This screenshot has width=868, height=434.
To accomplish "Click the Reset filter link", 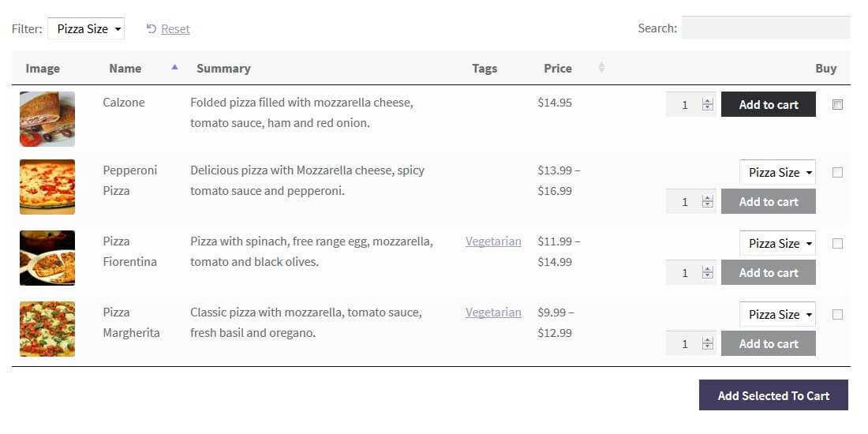I will coord(174,29).
